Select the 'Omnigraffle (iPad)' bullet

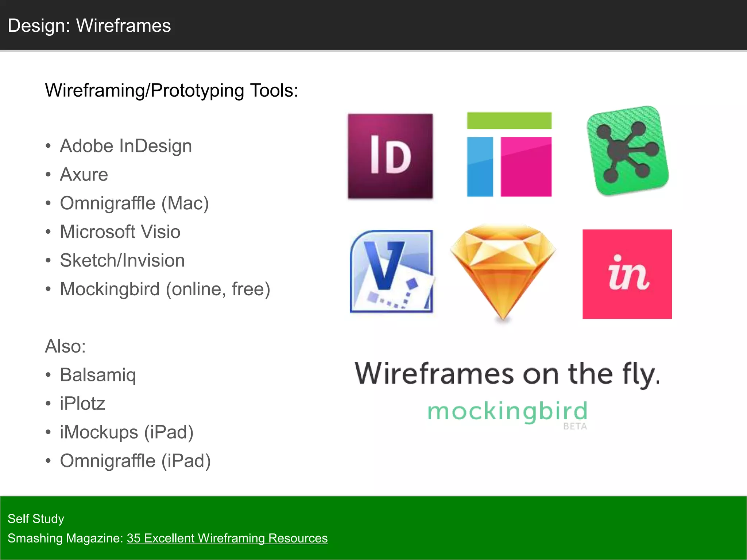[135, 461]
